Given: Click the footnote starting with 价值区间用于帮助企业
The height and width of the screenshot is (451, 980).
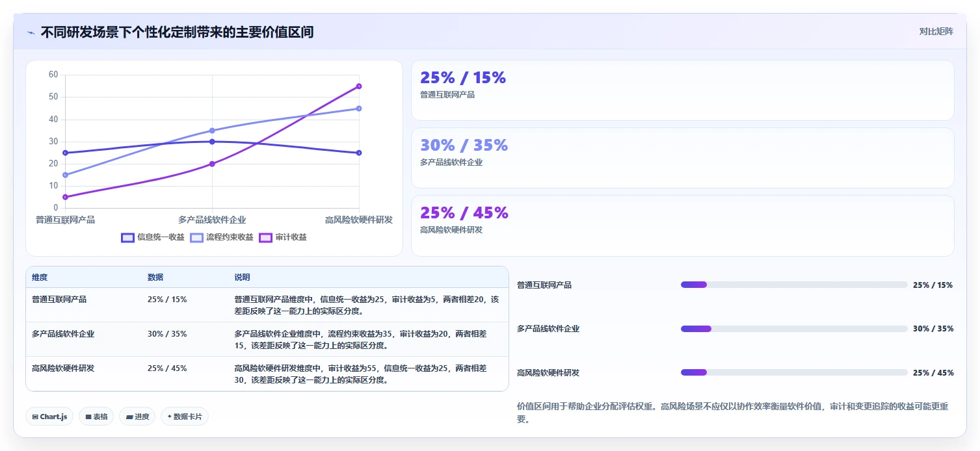Looking at the screenshot, I should [733, 413].
